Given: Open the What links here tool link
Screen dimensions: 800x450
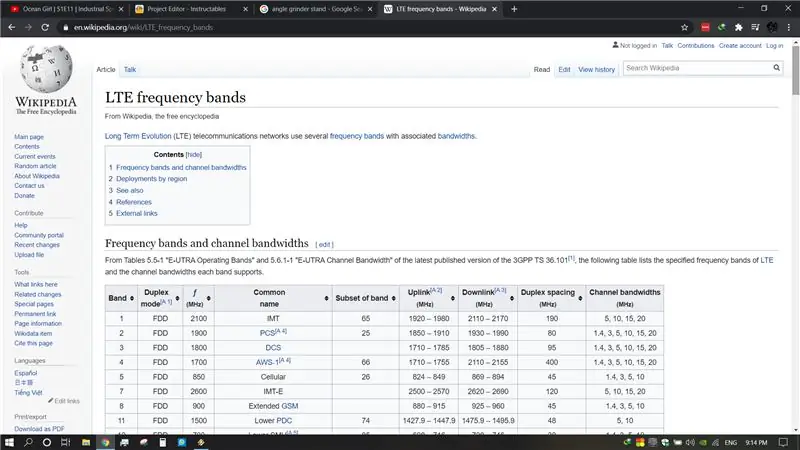Looking at the screenshot, I should (x=36, y=284).
